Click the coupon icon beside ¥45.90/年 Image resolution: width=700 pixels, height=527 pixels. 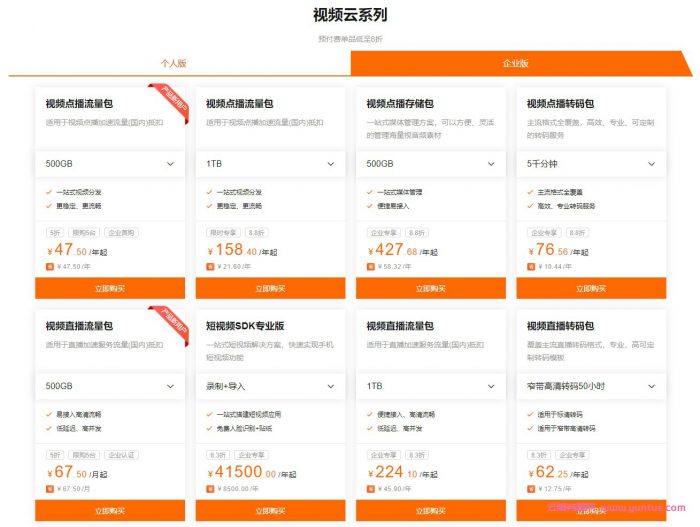(371, 489)
